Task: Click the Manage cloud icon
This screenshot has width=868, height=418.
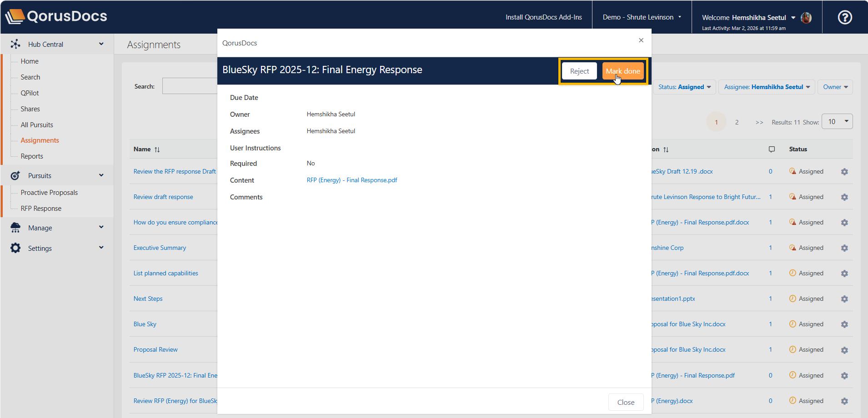Action: (15, 228)
